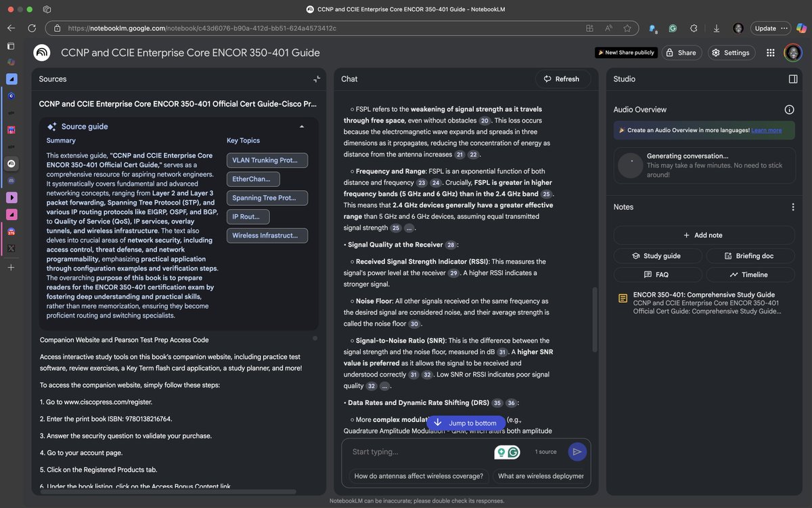Open the workspaces icon in the title bar
Image resolution: width=812 pixels, height=508 pixels.
[x=47, y=9]
